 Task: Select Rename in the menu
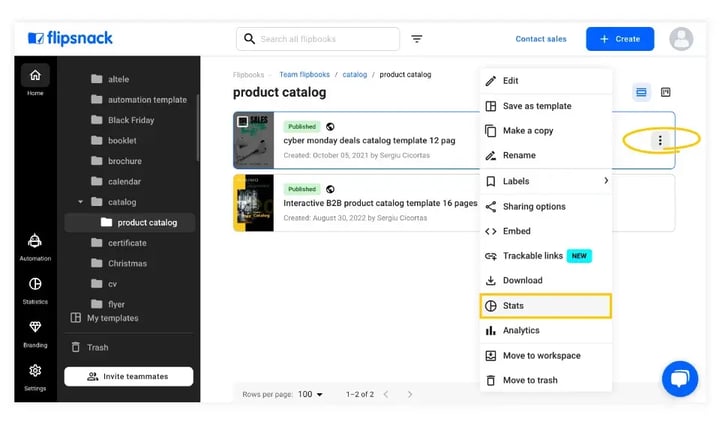tap(546, 155)
